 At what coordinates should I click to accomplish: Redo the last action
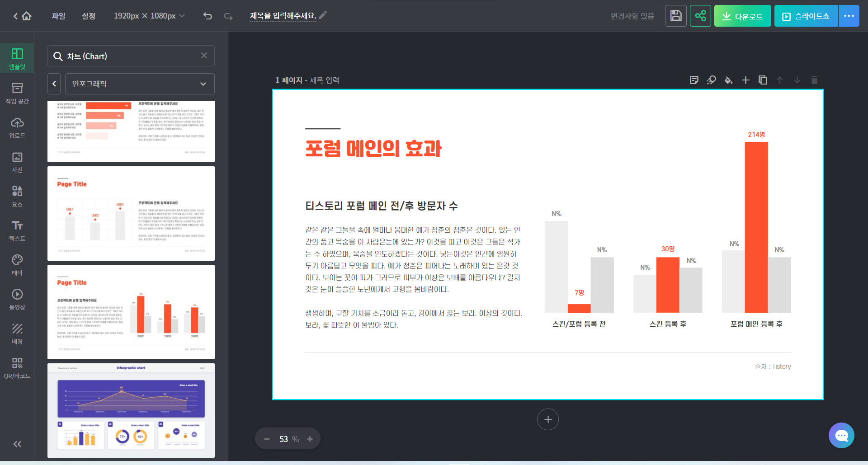click(228, 16)
